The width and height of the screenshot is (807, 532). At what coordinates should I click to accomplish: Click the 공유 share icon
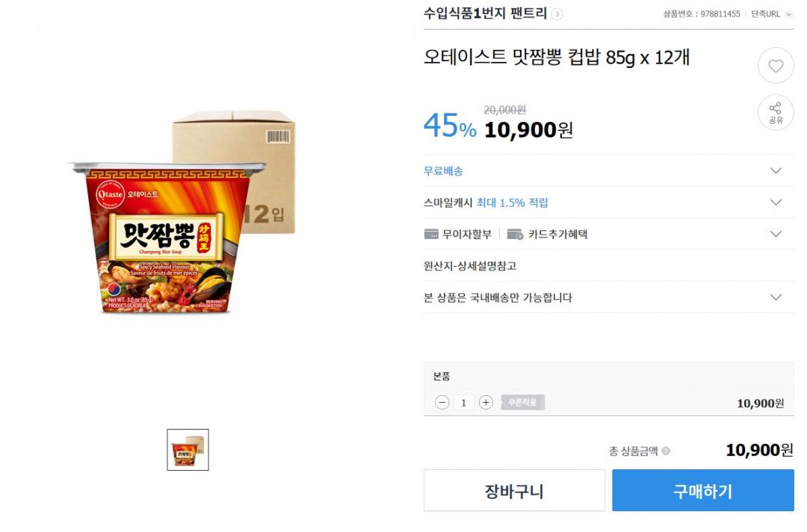tap(776, 112)
